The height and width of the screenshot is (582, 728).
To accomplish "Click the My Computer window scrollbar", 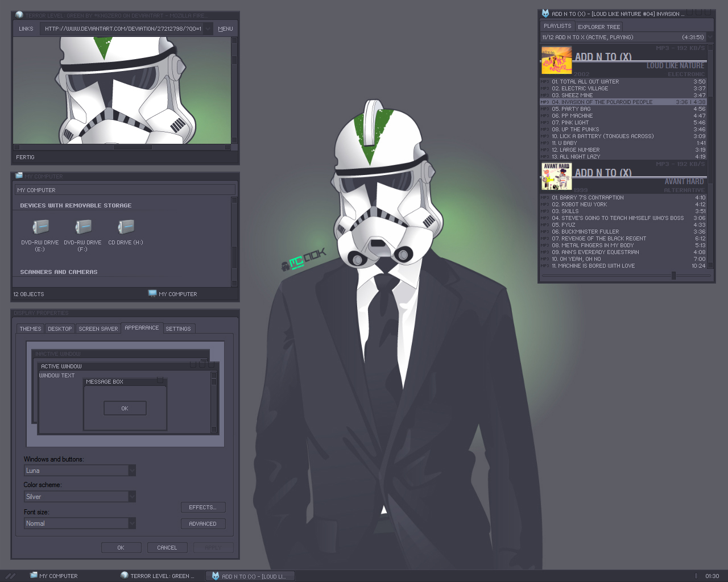I will 234,242.
